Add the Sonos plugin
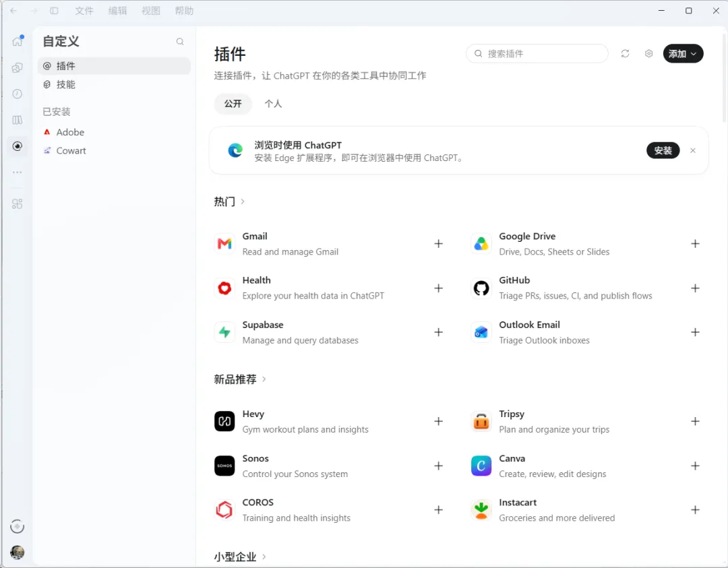This screenshot has height=568, width=728. 438,466
